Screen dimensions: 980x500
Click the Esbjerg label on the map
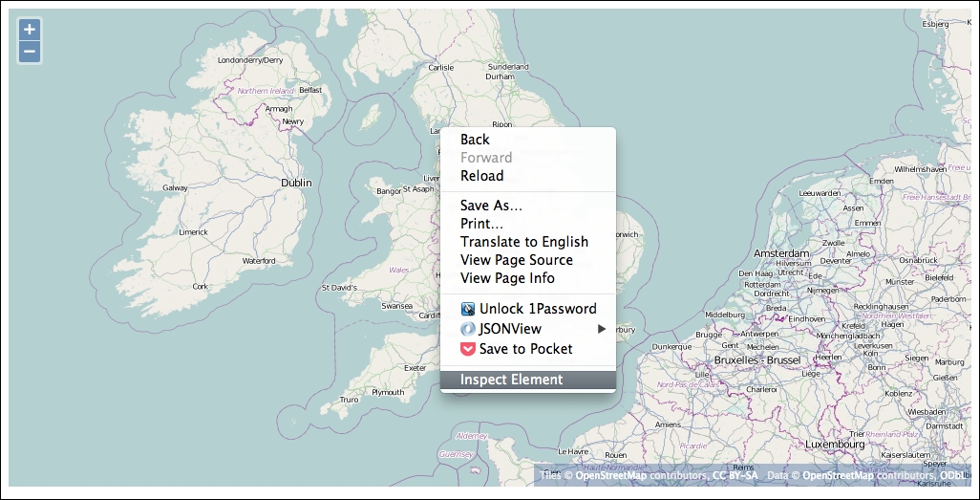click(x=935, y=25)
